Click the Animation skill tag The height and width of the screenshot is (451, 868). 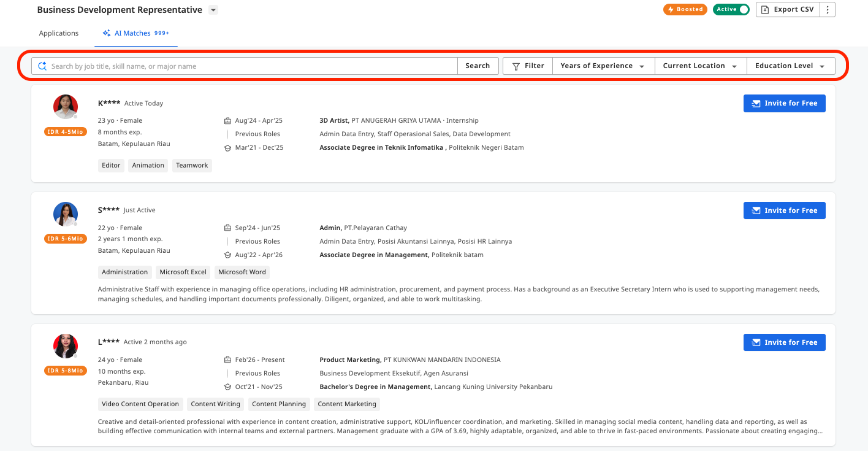pyautogui.click(x=148, y=165)
